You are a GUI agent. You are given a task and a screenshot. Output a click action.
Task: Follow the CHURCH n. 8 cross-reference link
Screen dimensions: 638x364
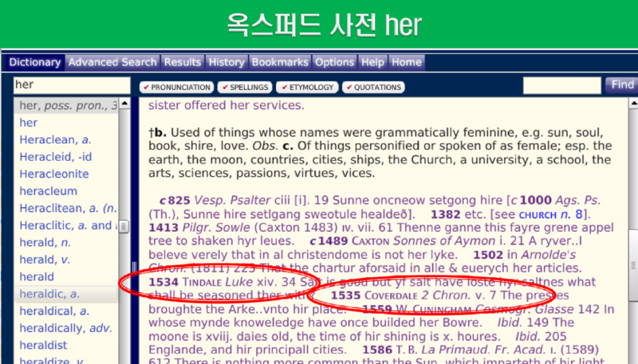[x=551, y=214]
